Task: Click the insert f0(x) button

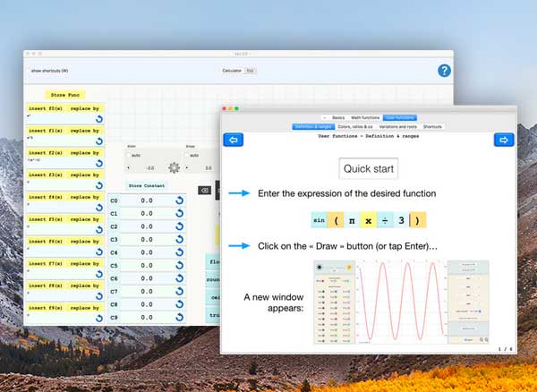Action: [x=46, y=108]
